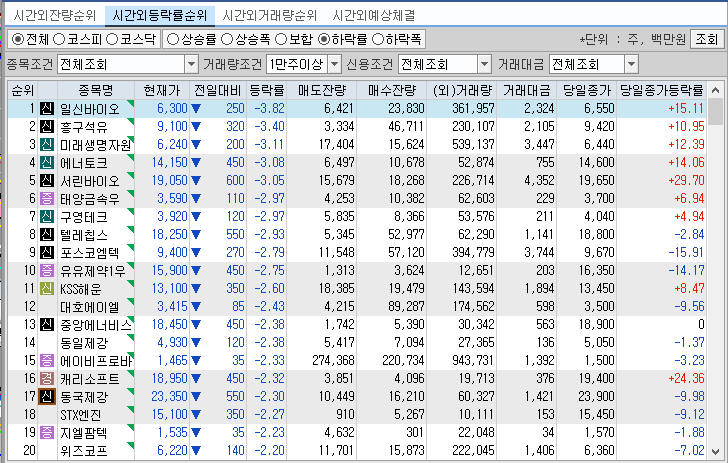The height and width of the screenshot is (463, 728).
Task: Click the down-arrow indicator in 동일제강 row
Action: (196, 343)
